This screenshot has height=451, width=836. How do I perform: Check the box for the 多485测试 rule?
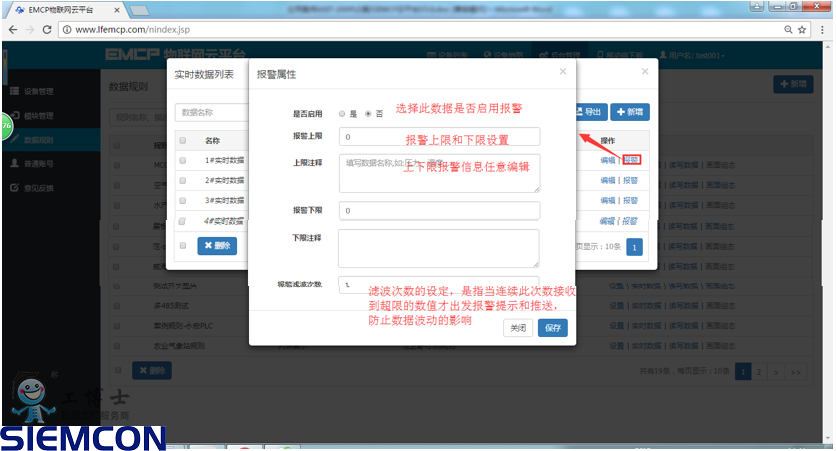coord(116,306)
